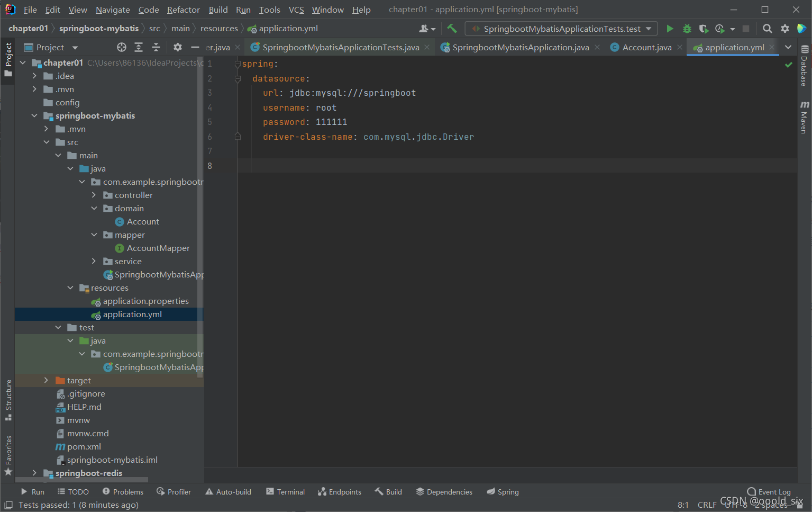Viewport: 812px width, 512px height.
Task: Collapse the domain package
Action: [94, 208]
